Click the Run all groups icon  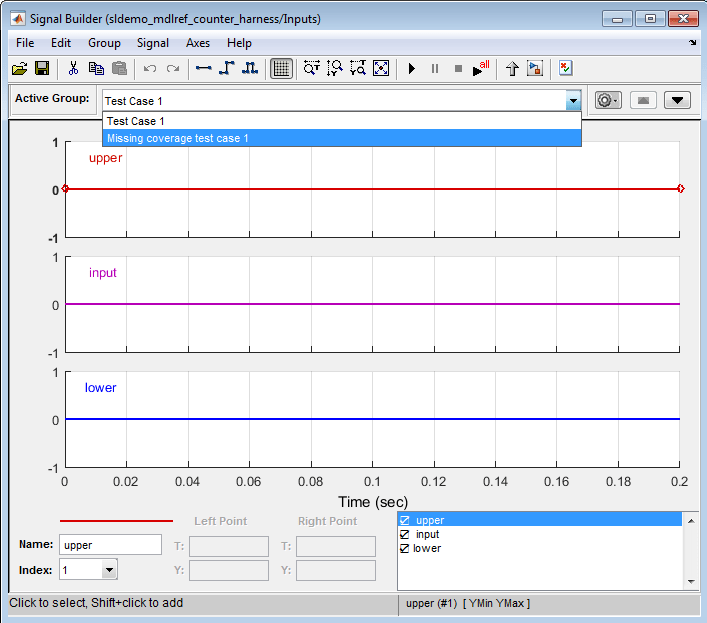tap(482, 69)
